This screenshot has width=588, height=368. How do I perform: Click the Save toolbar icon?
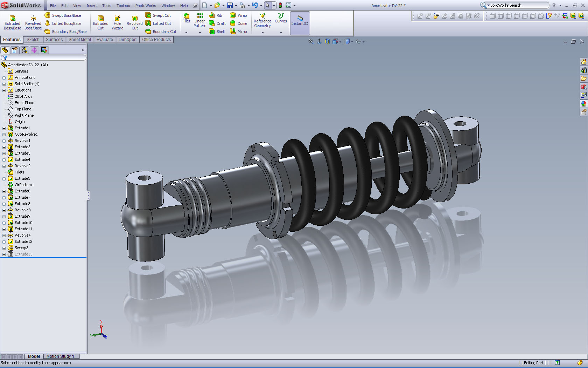(x=230, y=5)
